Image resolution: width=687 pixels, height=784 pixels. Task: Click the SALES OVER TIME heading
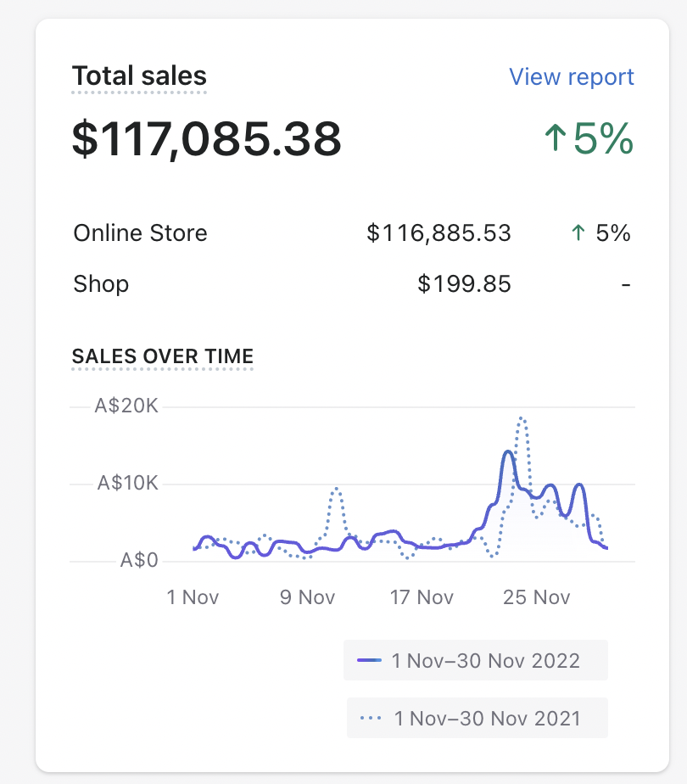point(163,356)
